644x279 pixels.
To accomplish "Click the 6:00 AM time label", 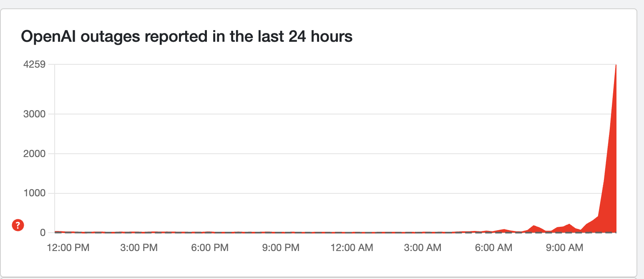I will (x=493, y=248).
